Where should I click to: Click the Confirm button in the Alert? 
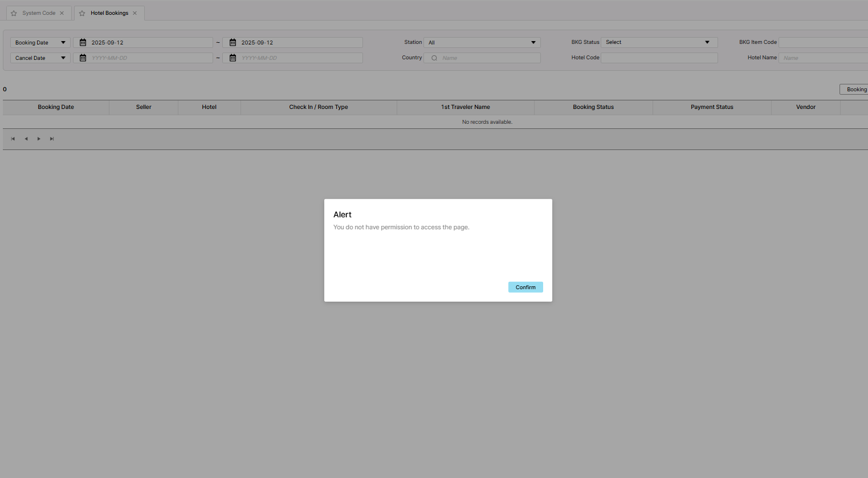[525, 287]
